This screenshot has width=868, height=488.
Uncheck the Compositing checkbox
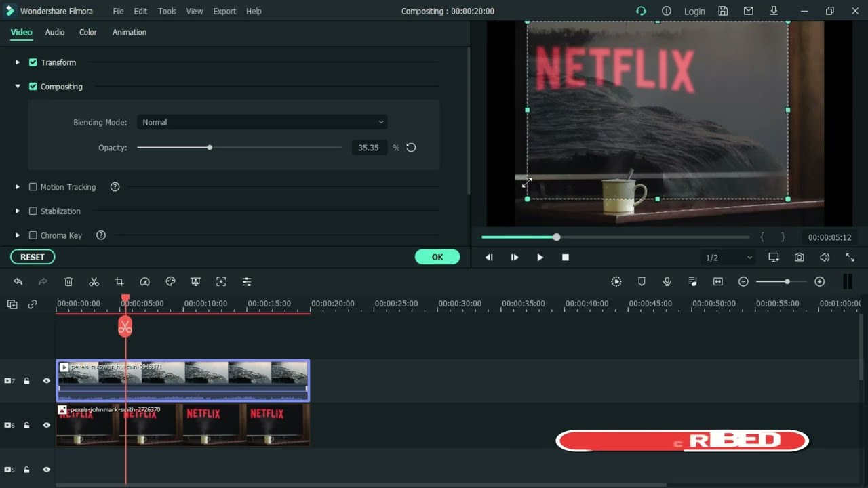tap(33, 87)
